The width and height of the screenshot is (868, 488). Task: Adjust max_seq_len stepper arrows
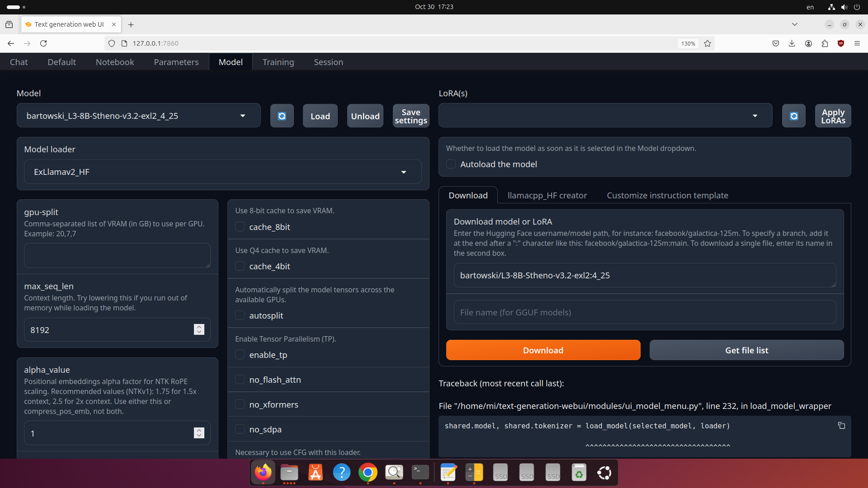coord(199,329)
